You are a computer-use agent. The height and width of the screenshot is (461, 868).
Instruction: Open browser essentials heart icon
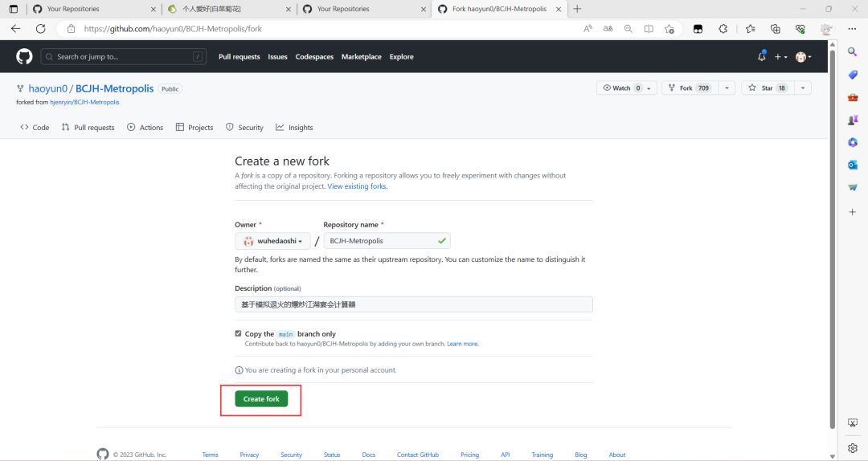[800, 29]
